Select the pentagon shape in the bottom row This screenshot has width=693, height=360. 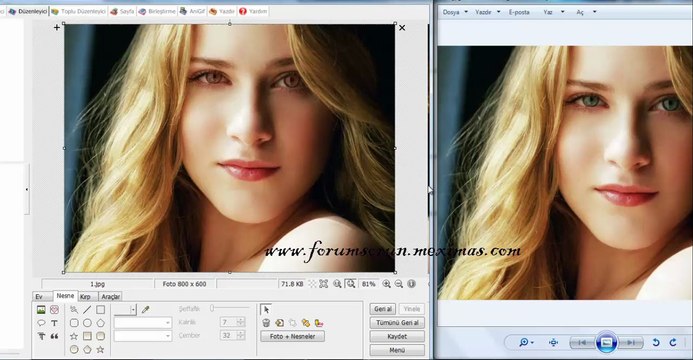coord(87,349)
